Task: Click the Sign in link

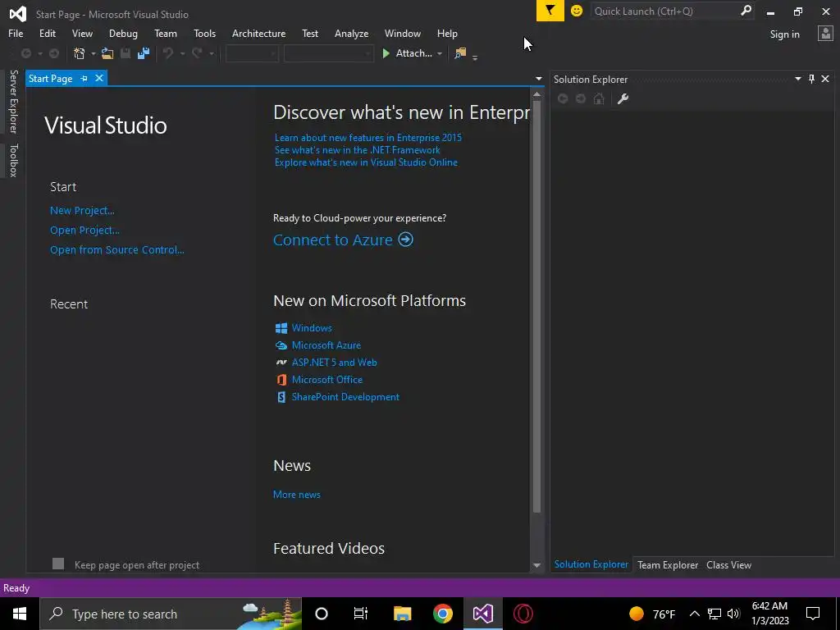Action: point(784,34)
